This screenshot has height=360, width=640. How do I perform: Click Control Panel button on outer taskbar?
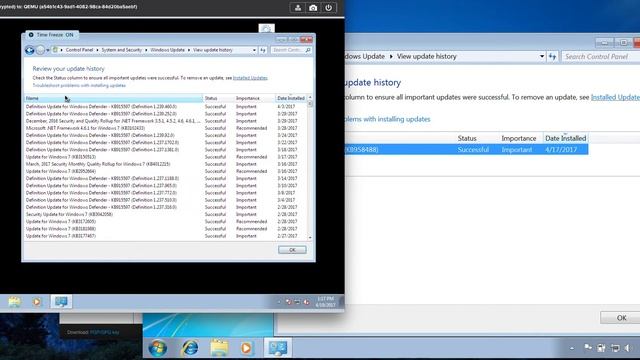[278, 348]
